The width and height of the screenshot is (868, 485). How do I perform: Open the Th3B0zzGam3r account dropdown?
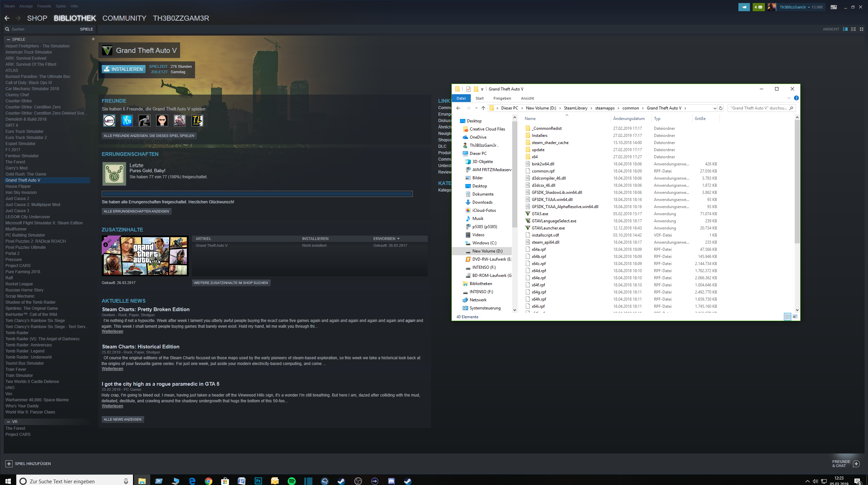pos(794,7)
